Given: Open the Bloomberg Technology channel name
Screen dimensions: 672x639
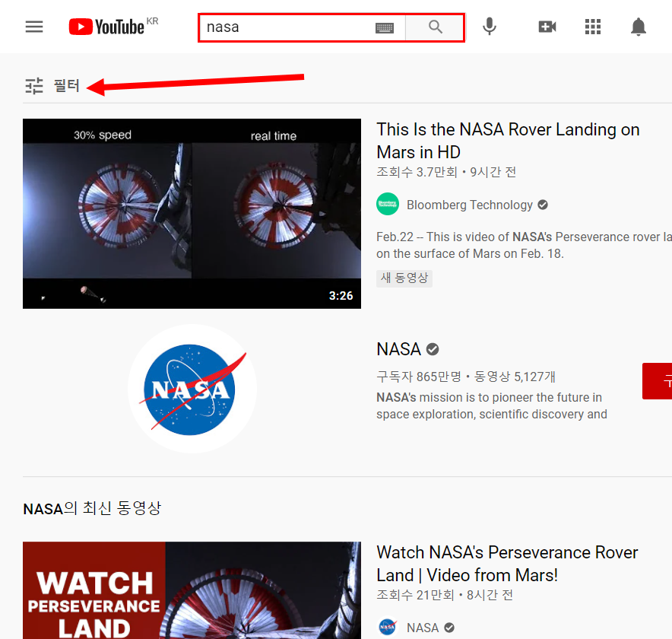Looking at the screenshot, I should (x=469, y=205).
